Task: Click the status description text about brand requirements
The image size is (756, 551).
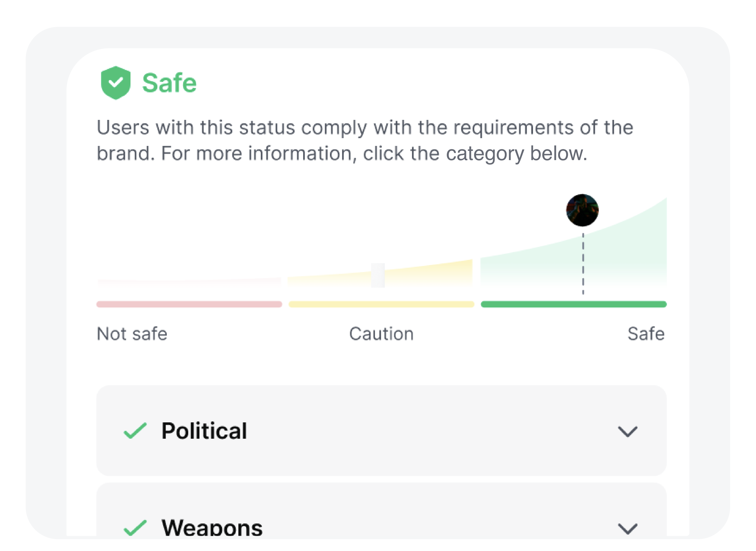Action: tap(365, 140)
